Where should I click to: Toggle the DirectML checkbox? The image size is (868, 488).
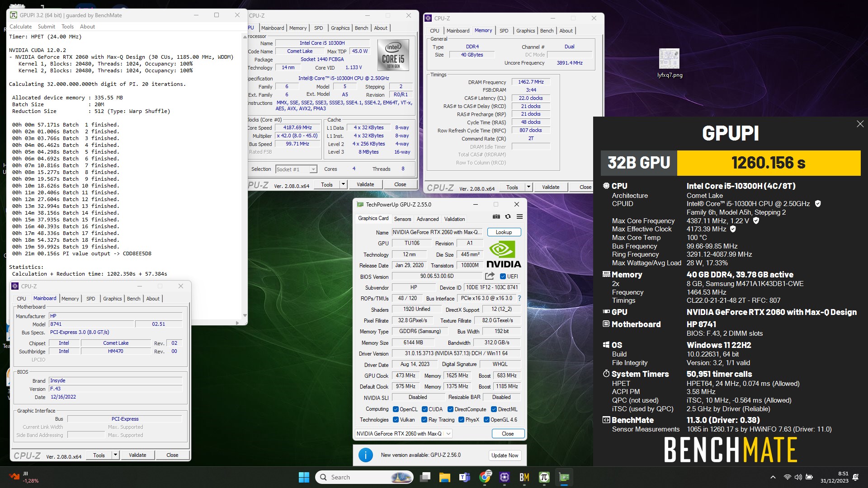pos(494,409)
